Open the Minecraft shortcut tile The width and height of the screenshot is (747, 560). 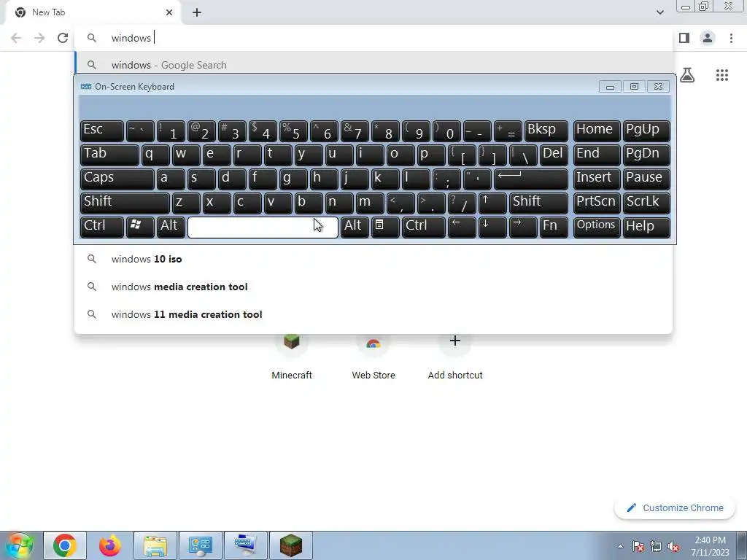(292, 356)
